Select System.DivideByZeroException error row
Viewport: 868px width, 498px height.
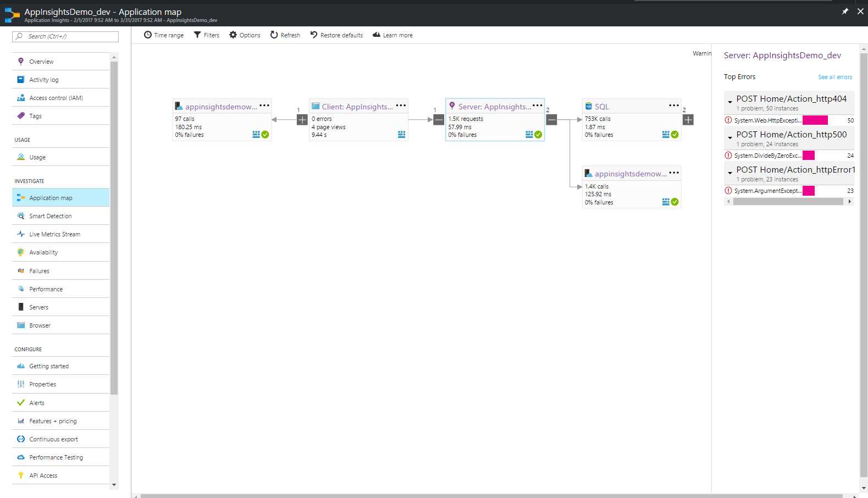point(789,156)
